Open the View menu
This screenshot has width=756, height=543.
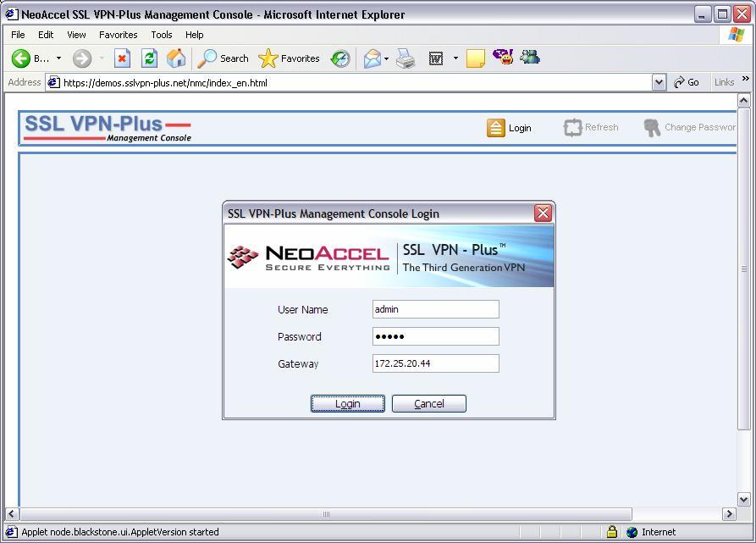click(x=76, y=35)
